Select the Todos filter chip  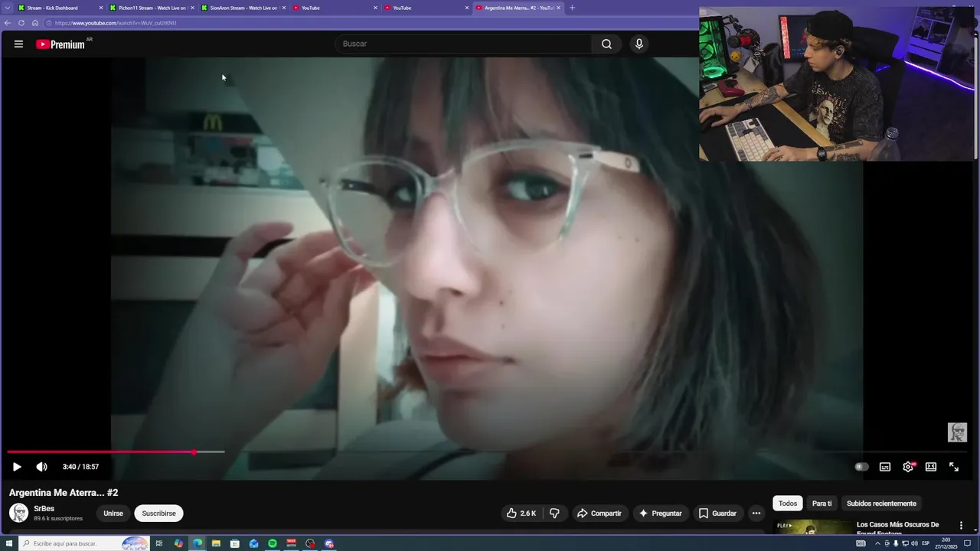(x=788, y=504)
